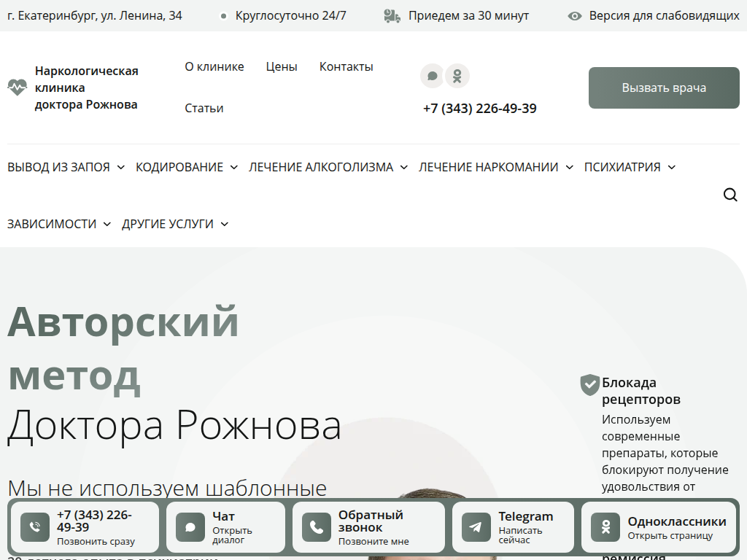
Task: Click Одноклассники Открыть страницу card
Action: [659, 527]
